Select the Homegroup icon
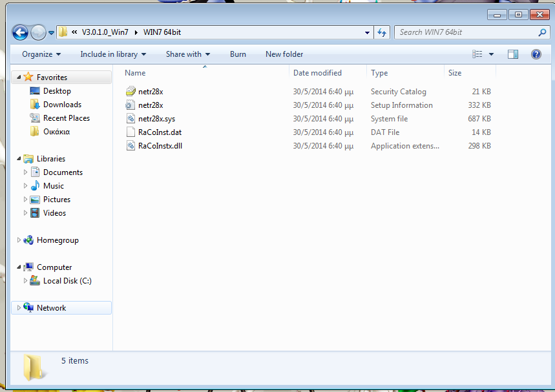 28,240
